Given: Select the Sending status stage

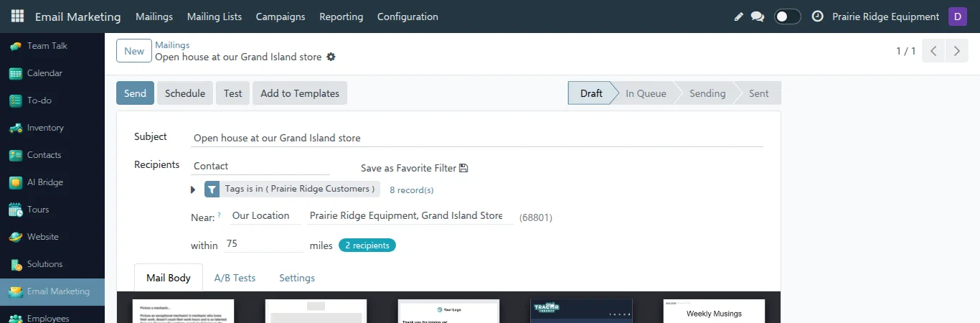Looking at the screenshot, I should [x=707, y=93].
